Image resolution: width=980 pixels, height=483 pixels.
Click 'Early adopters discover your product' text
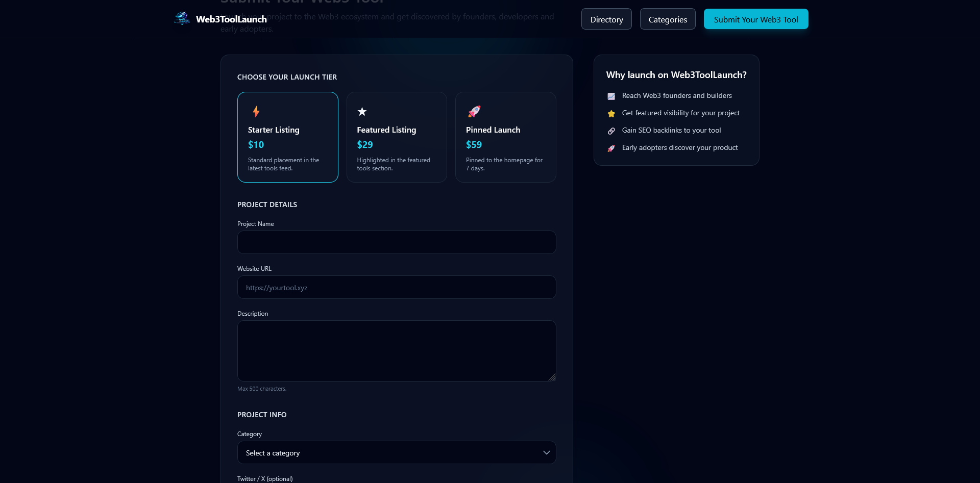(x=680, y=147)
